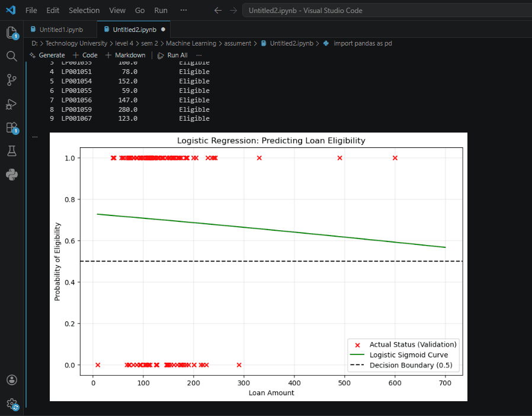Click the Run All button
The height and width of the screenshot is (416, 532).
[173, 55]
